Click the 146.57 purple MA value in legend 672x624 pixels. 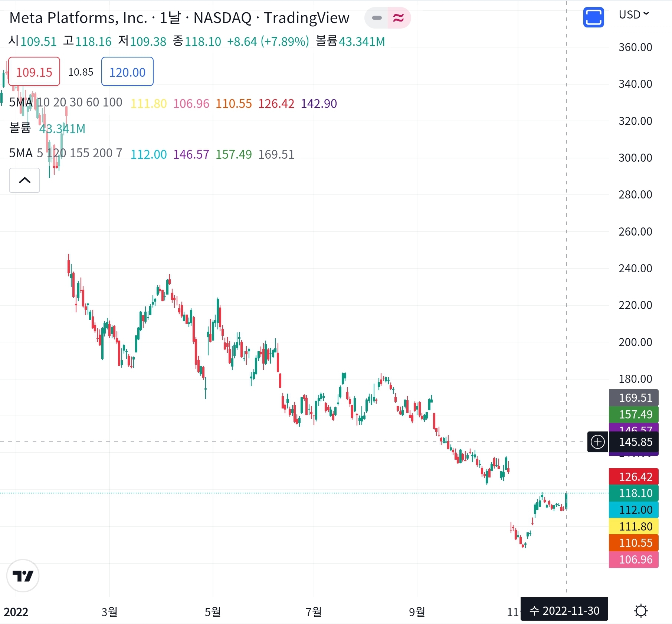point(191,154)
